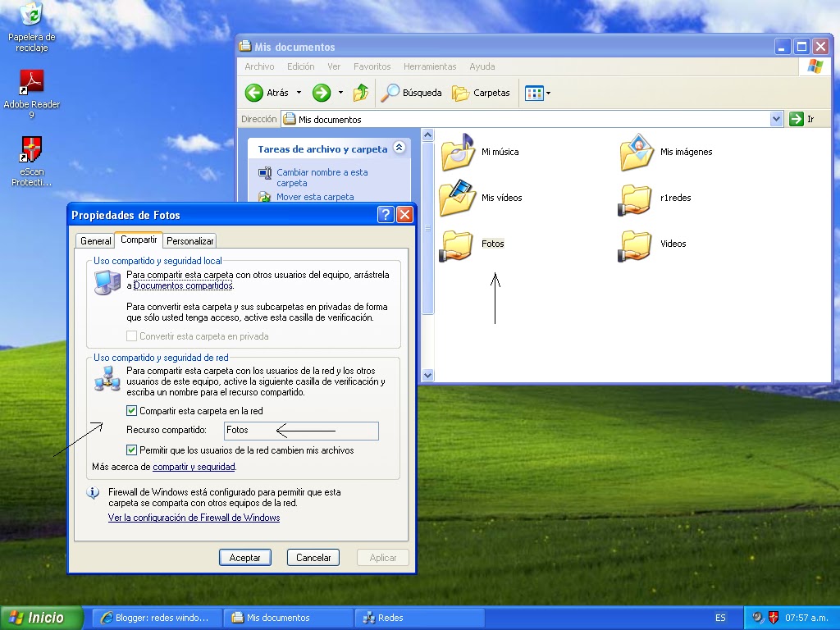Open the Vistas dropdown arrow
The image size is (840, 630).
click(548, 94)
